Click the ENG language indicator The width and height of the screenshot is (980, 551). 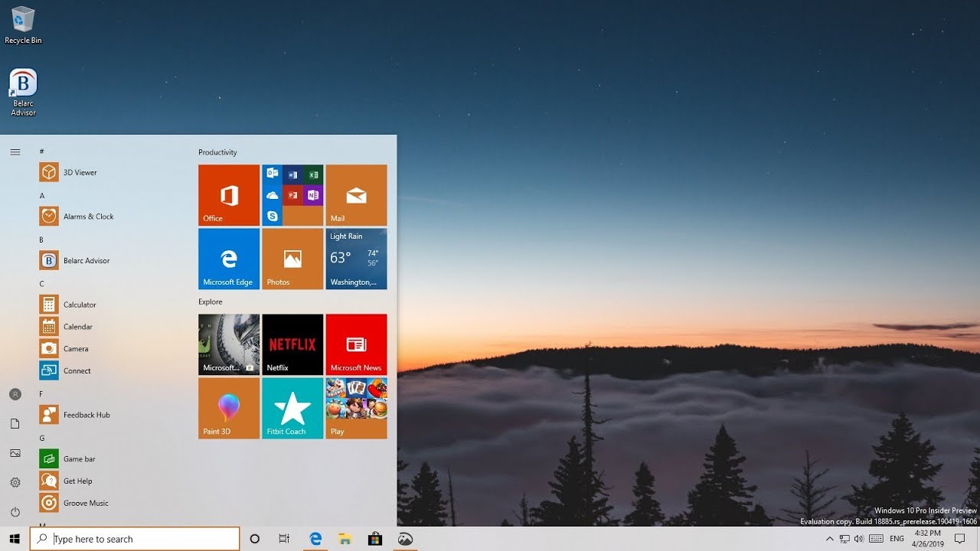(897, 539)
